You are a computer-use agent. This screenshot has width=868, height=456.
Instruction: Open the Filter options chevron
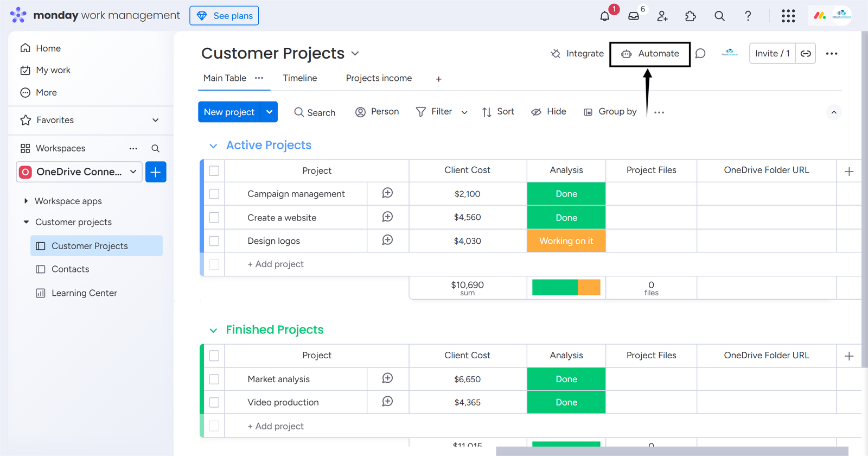pos(464,112)
